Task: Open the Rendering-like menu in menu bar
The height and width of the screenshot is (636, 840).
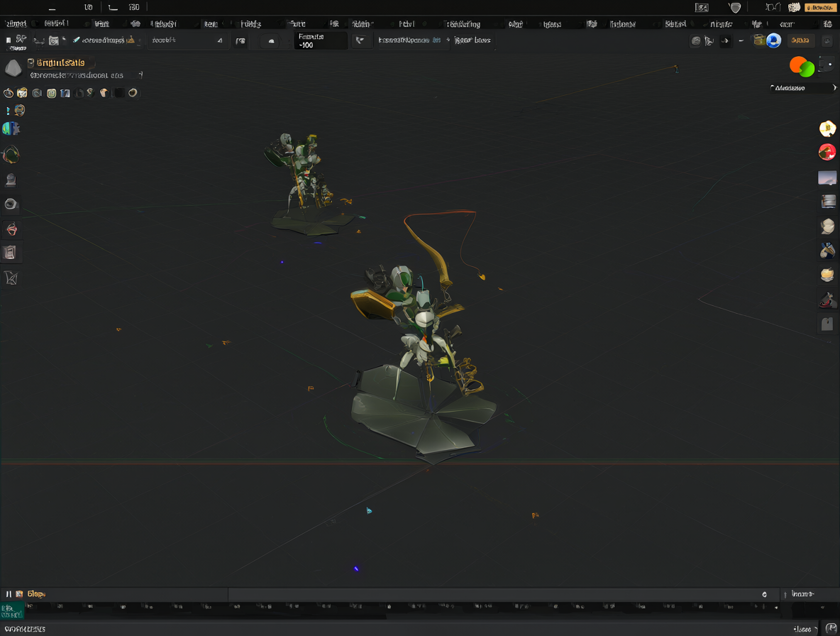Action: [463, 24]
